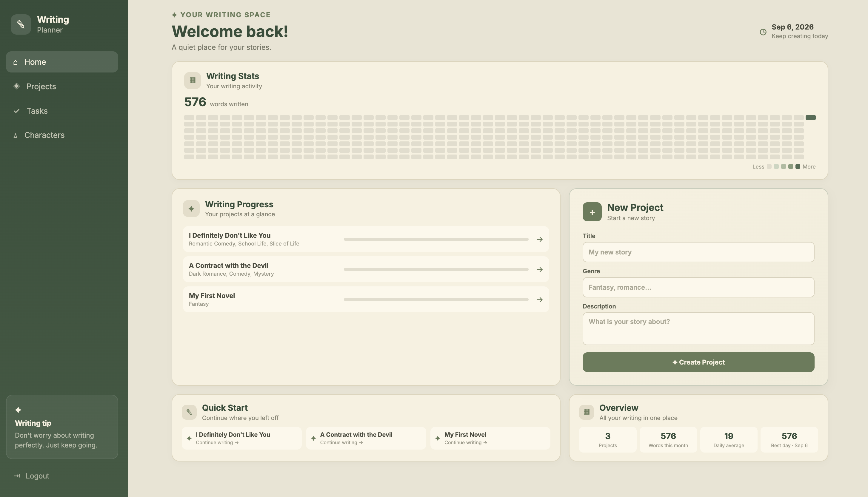Click the 3 Projects overview stat

(x=607, y=440)
